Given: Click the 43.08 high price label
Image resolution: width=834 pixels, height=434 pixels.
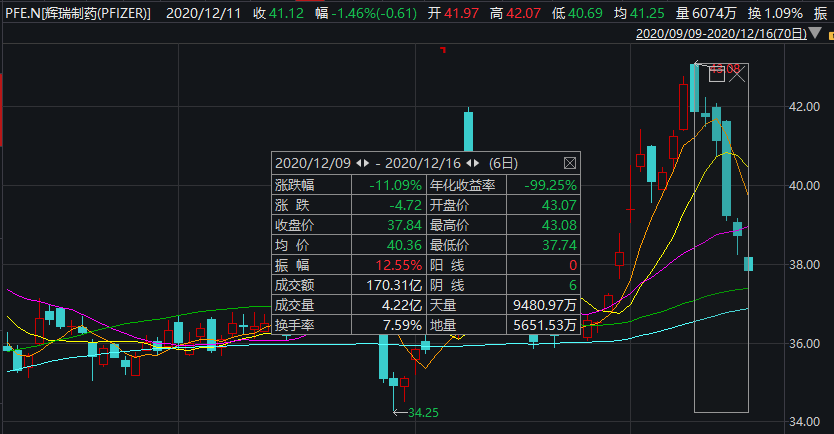Looking at the screenshot, I should click(725, 69).
